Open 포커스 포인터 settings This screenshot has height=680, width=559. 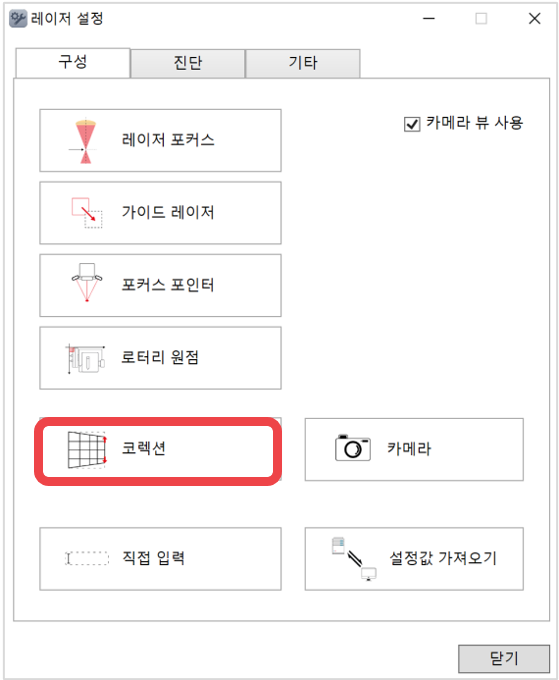tap(160, 285)
